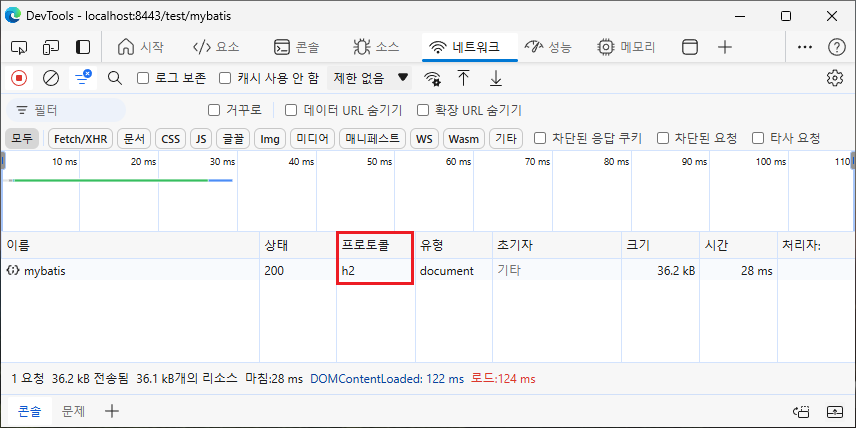
Task: Enable 캐시 사용 안 함 checkbox
Action: tap(225, 78)
